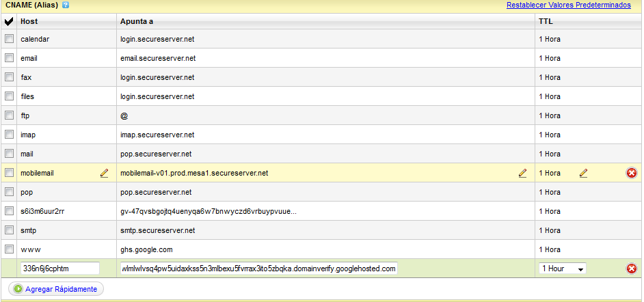Screen dimensions: 644x302
Task: Click the pencil icon next to mobilemail TTL
Action: pos(583,173)
